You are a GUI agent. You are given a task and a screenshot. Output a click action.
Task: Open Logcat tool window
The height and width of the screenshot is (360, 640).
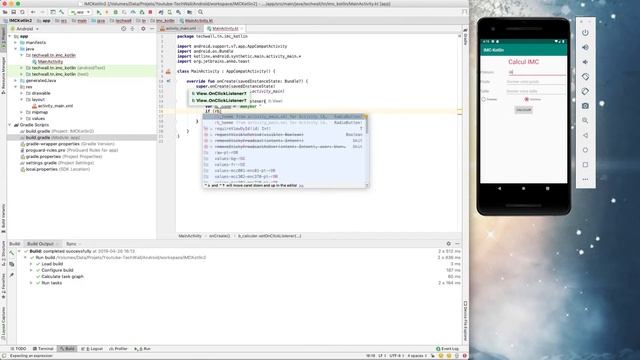pos(92,349)
